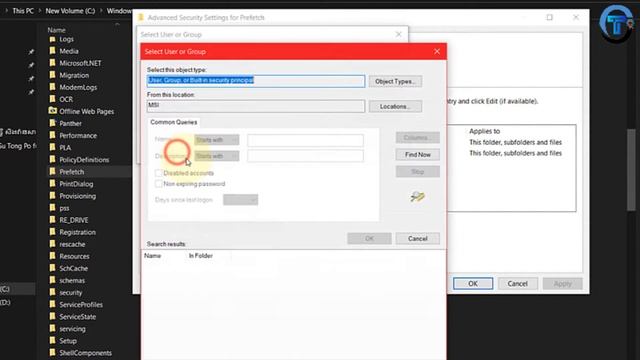Screen dimensions: 640x360
Task: Select the RE_DRIVE folder icon
Action: click(52, 220)
